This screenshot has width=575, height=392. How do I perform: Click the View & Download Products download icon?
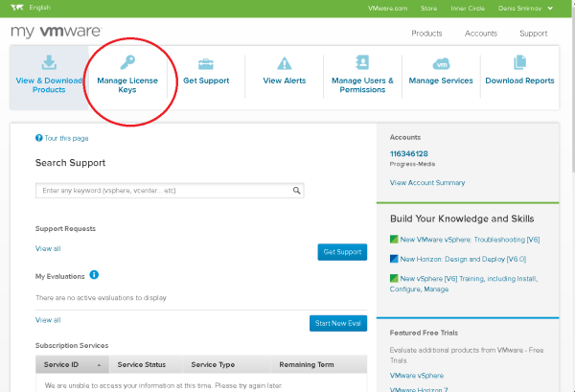tap(49, 62)
